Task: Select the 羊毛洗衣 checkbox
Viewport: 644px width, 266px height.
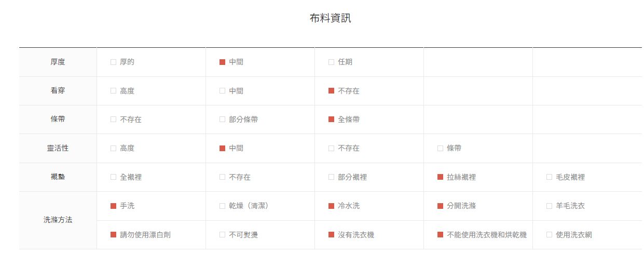Action: pos(549,206)
